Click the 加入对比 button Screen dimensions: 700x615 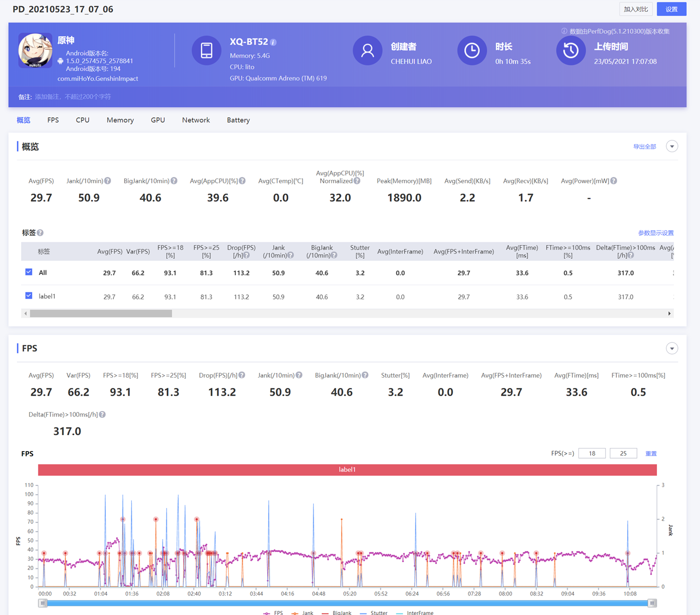635,9
